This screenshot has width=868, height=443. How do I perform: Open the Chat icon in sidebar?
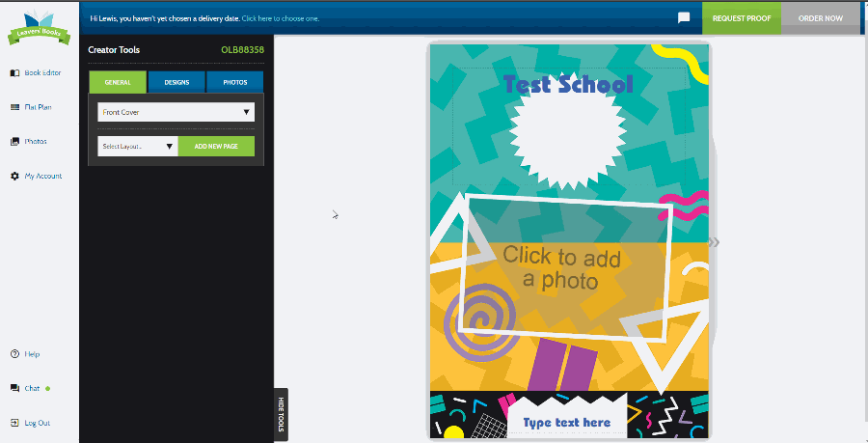coord(14,388)
